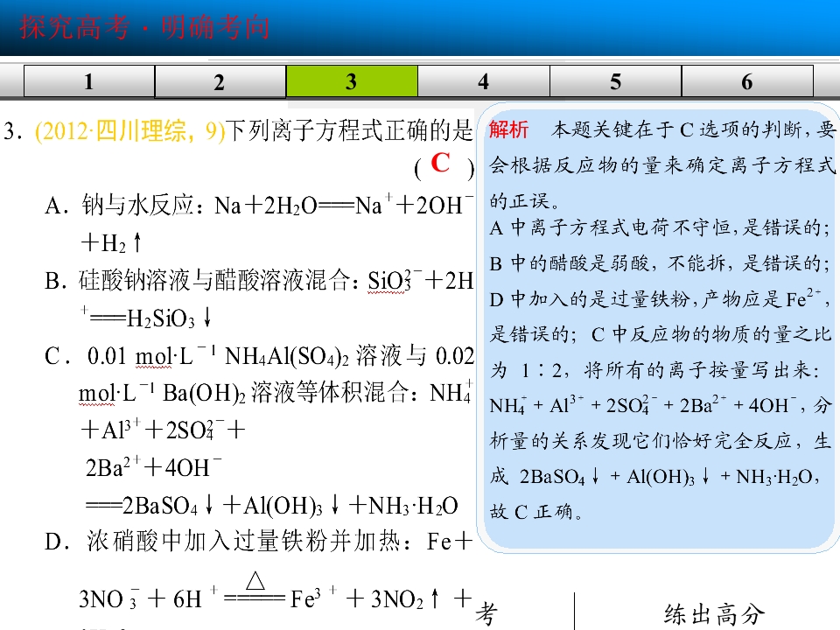
Task: Click the heating triangle symbol in equation D
Action: pos(255,581)
